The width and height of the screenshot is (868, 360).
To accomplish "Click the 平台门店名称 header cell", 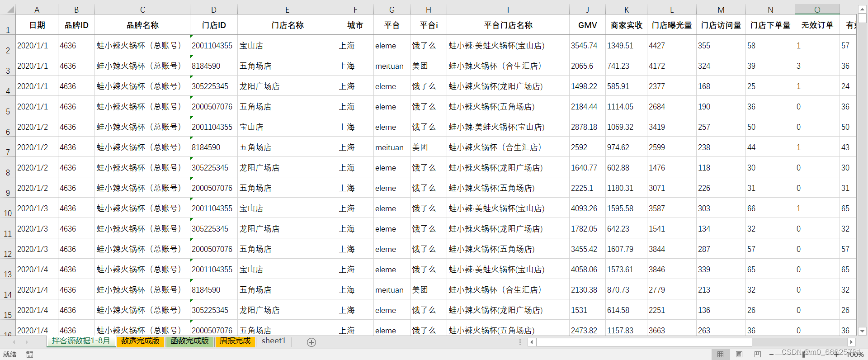I will (508, 25).
